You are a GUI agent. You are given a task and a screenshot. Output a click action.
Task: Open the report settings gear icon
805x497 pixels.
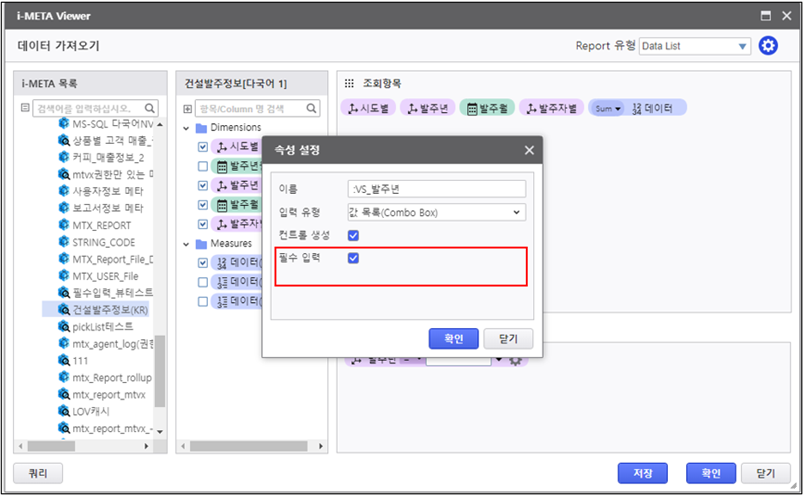[x=768, y=46]
